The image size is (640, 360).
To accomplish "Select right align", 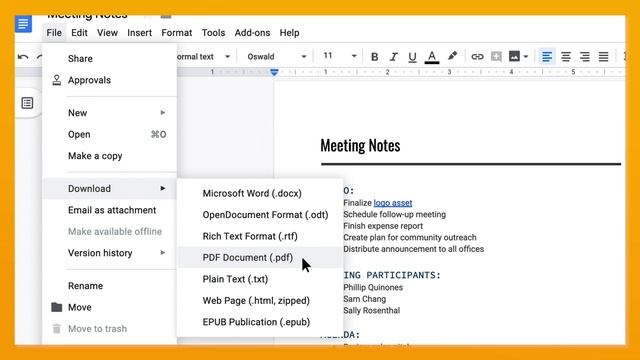I will [584, 56].
